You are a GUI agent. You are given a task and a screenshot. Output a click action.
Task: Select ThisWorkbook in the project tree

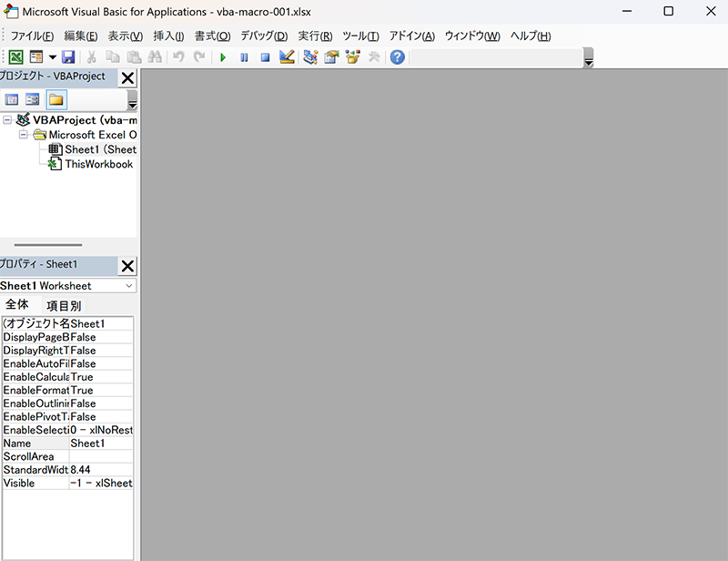pyautogui.click(x=98, y=164)
